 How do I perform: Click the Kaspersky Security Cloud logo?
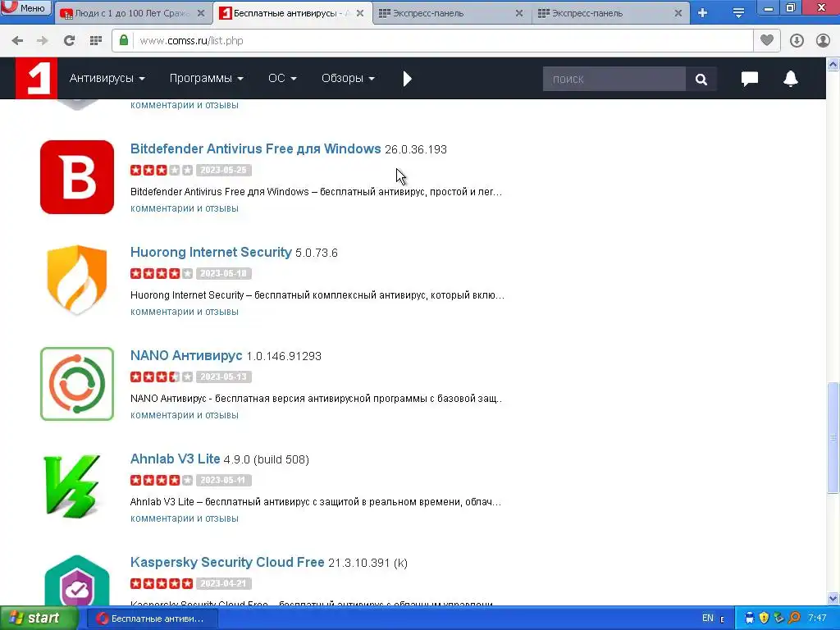click(77, 580)
